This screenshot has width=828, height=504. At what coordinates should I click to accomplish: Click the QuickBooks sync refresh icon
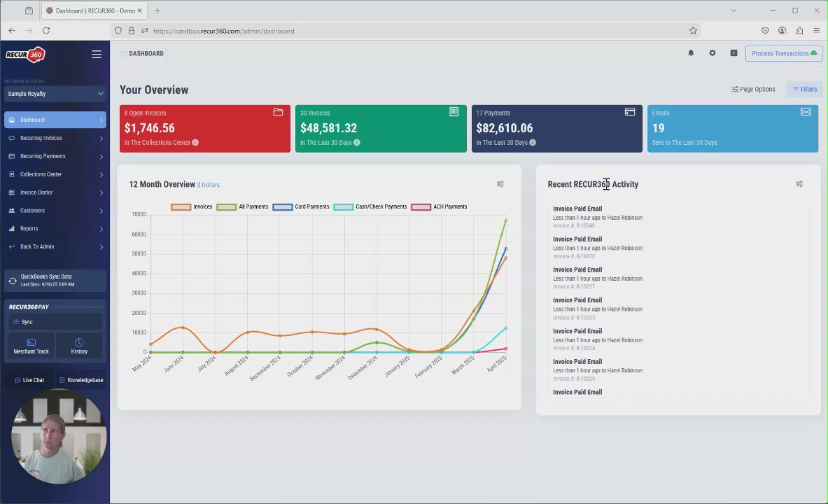[13, 281]
